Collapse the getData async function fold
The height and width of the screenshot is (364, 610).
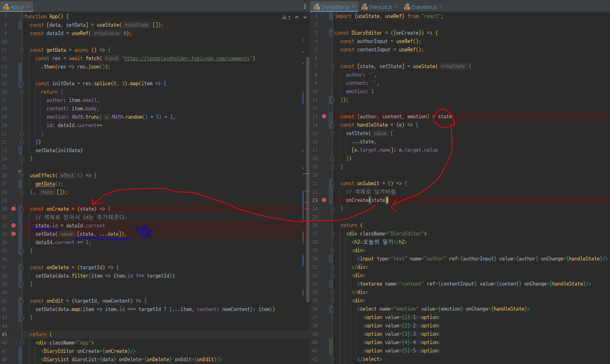tap(22, 50)
